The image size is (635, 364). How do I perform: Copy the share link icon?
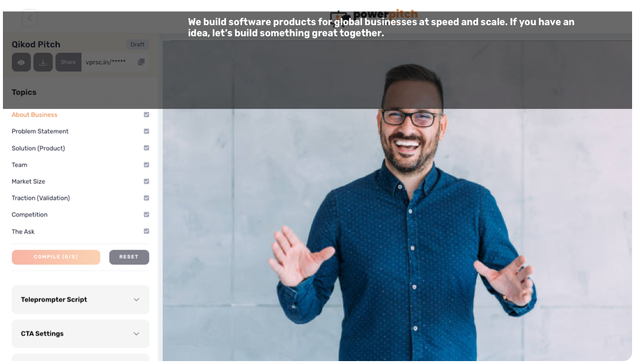[141, 62]
